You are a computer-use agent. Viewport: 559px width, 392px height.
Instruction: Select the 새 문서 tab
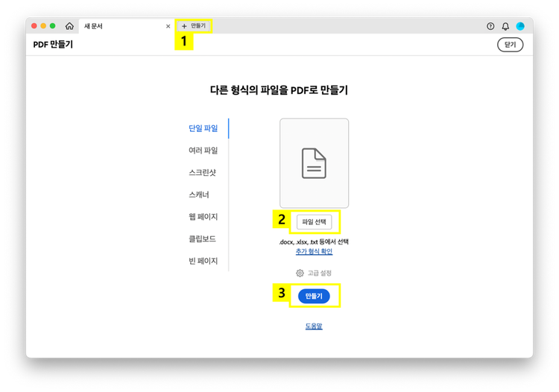pyautogui.click(x=126, y=26)
